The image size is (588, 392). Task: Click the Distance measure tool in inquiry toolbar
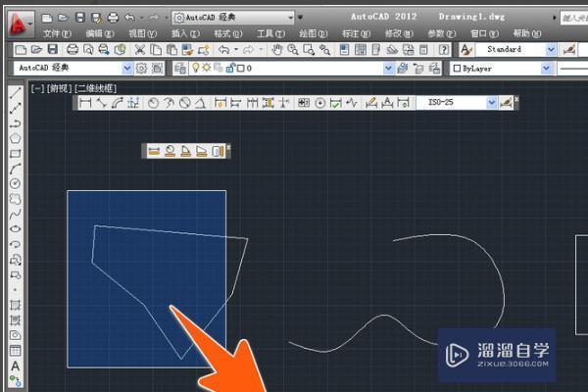(x=154, y=151)
